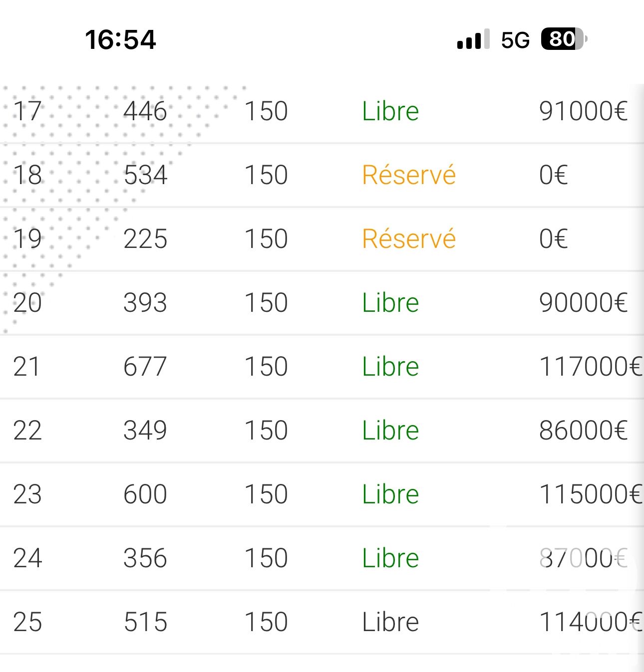The height and width of the screenshot is (672, 644).
Task: Select the 86000€ price for lot 22
Action: (x=583, y=431)
